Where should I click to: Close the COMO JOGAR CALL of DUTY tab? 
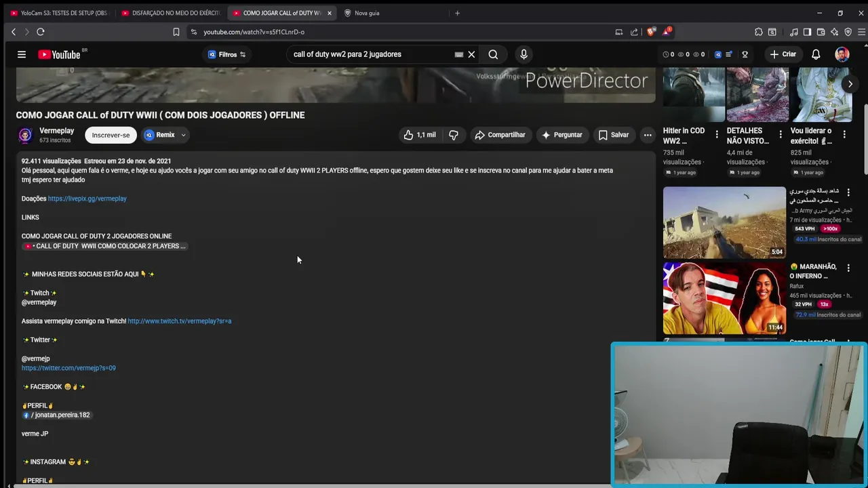pyautogui.click(x=330, y=13)
